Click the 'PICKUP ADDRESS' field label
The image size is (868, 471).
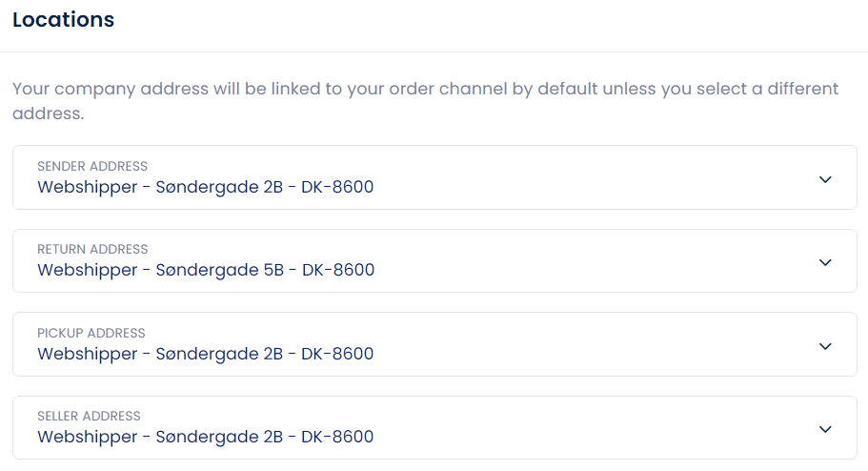pyautogui.click(x=91, y=333)
